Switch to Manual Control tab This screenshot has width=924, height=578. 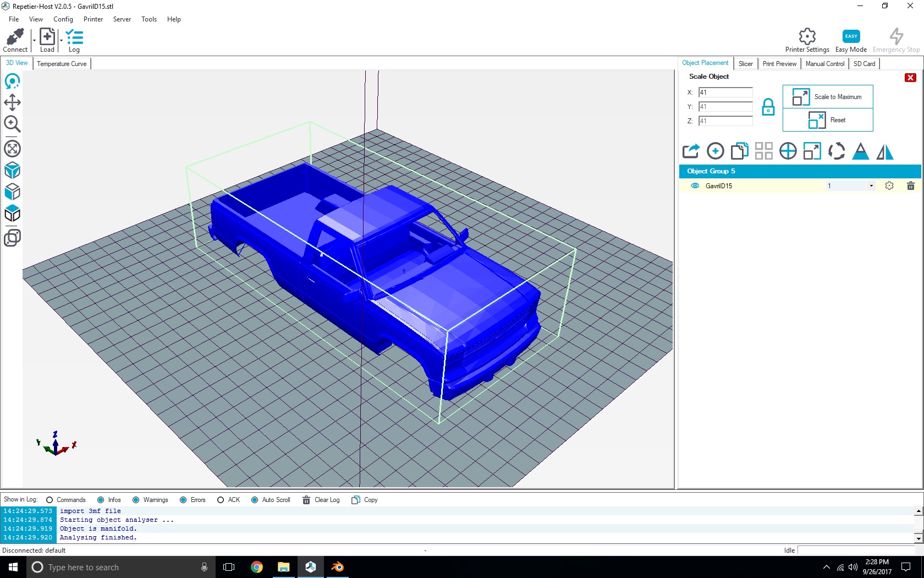[x=824, y=64]
